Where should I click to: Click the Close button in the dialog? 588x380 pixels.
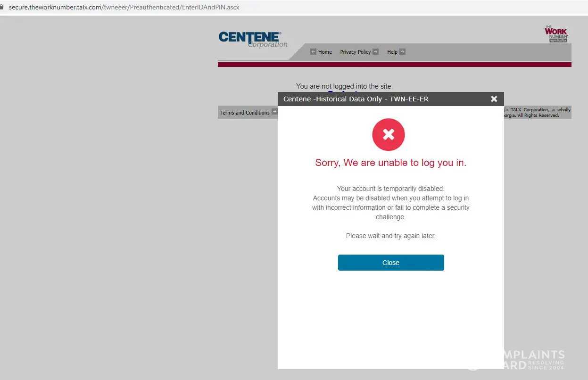(391, 263)
